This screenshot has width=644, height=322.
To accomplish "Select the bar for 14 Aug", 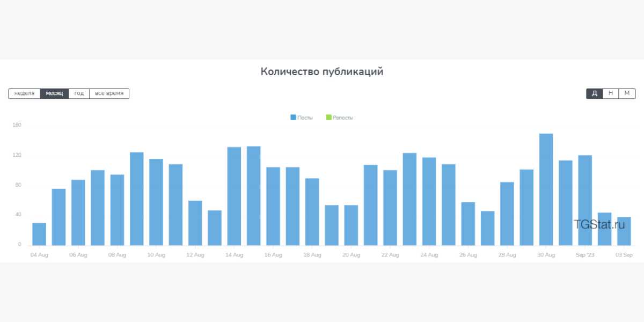I will point(234,196).
